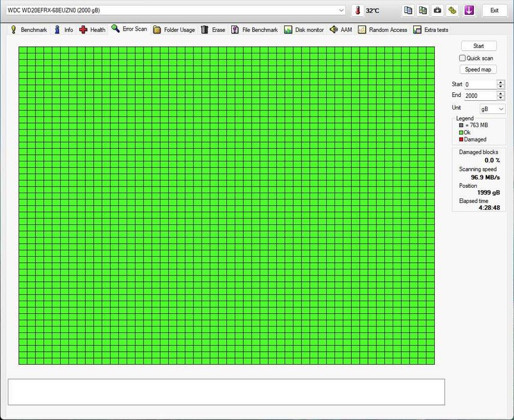Viewport: 514px width, 420px height.
Task: Click the magnifier Error Scan icon
Action: coord(115,29)
